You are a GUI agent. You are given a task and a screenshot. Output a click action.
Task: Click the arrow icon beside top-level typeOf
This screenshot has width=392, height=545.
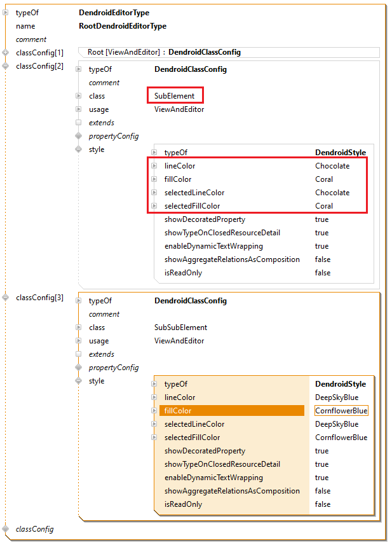(x=6, y=13)
